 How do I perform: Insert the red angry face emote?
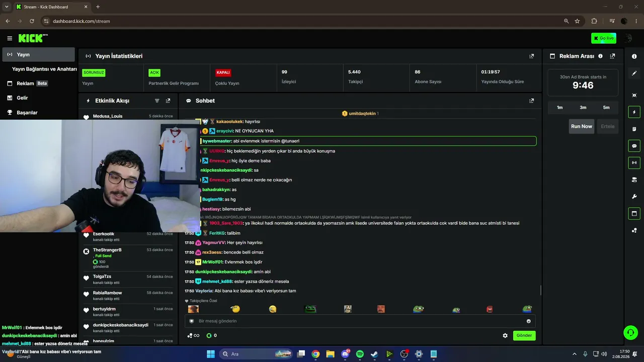click(x=490, y=309)
